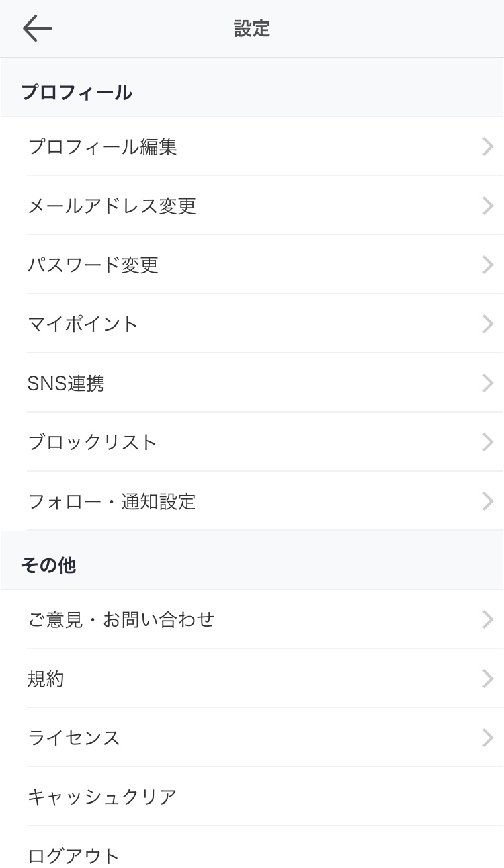Open フォロー・通知設定 preferences
504x868 pixels.
(x=112, y=501)
